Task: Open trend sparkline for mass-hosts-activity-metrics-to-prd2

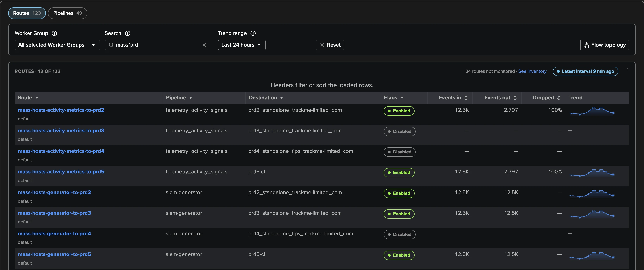Action: [592, 111]
